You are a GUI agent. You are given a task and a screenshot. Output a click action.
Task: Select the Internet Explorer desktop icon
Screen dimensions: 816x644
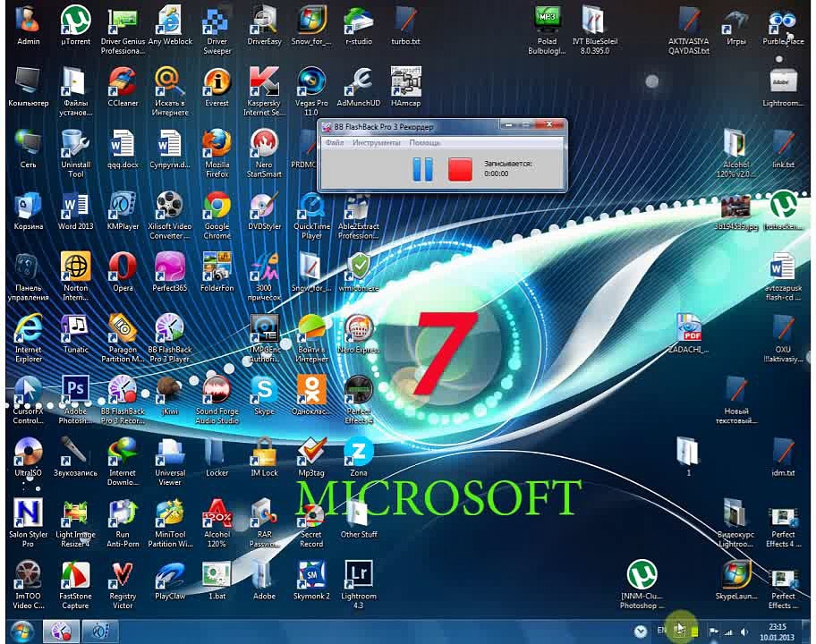click(28, 338)
